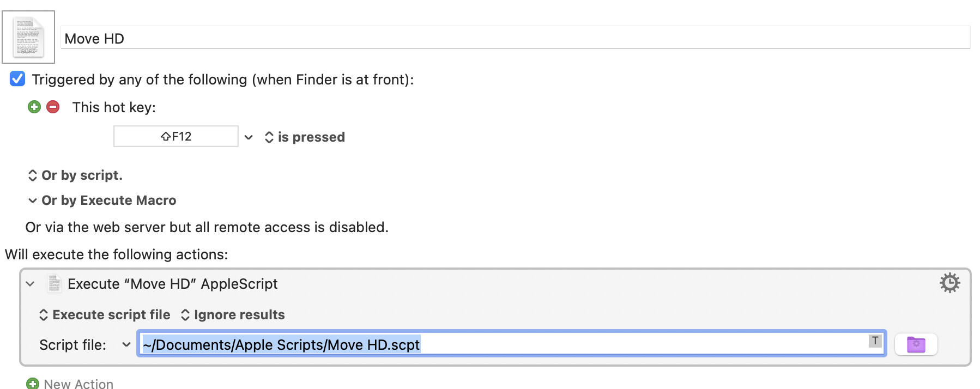The height and width of the screenshot is (389, 980).
Task: Choose script file with folder button
Action: 916,344
